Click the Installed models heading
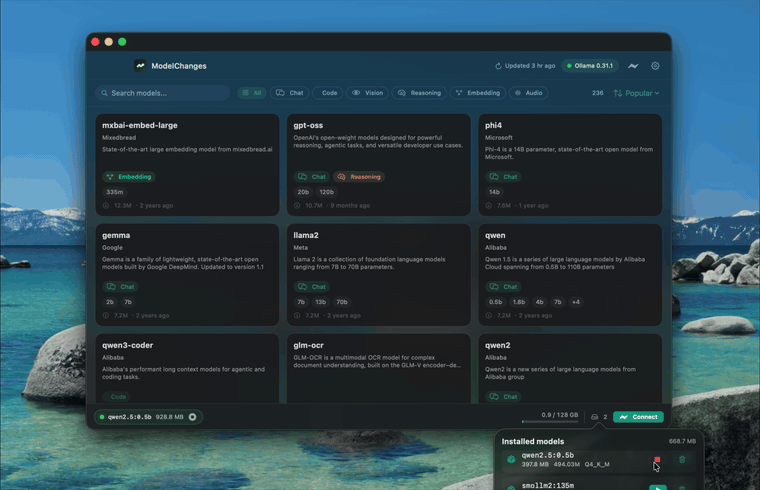The height and width of the screenshot is (490, 760). pos(533,442)
